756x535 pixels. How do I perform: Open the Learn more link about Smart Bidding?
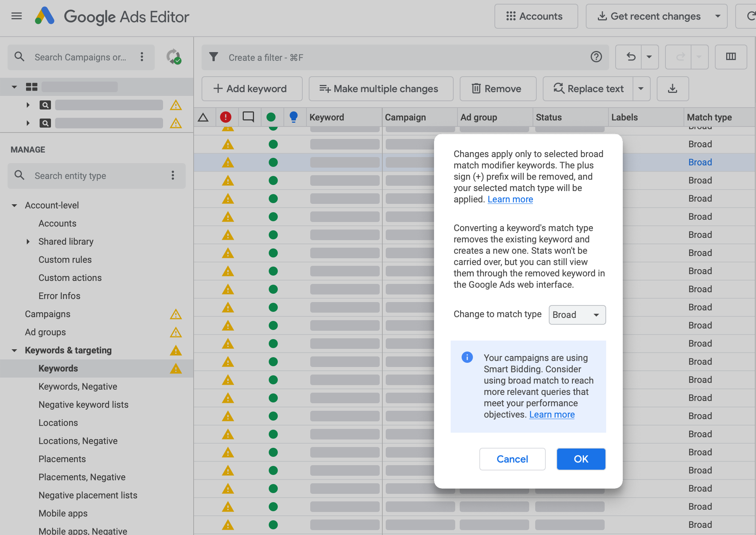click(551, 414)
